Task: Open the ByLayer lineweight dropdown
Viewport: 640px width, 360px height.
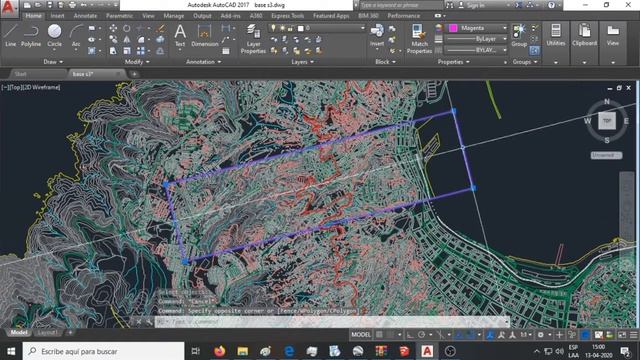Action: point(476,39)
